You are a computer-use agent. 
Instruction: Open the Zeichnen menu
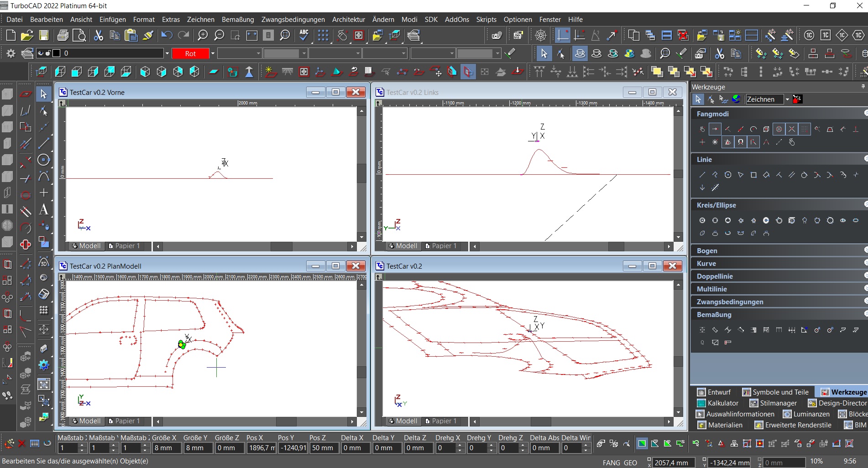(200, 19)
